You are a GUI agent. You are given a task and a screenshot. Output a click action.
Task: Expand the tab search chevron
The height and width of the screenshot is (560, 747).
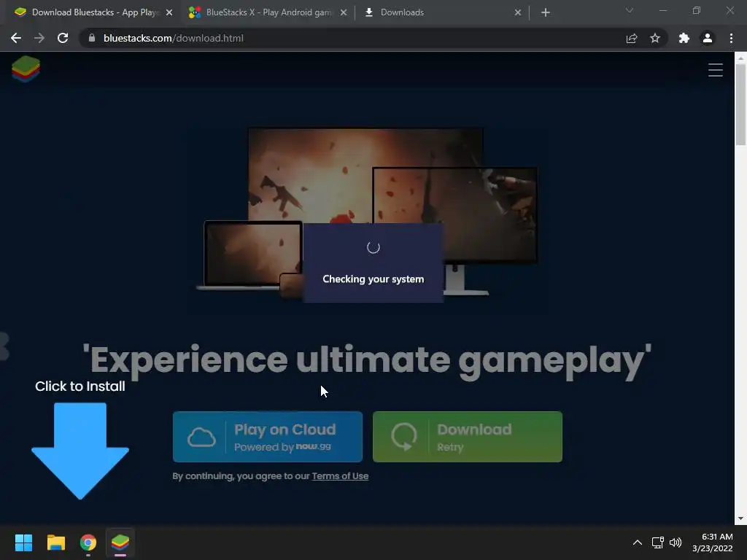(x=630, y=10)
